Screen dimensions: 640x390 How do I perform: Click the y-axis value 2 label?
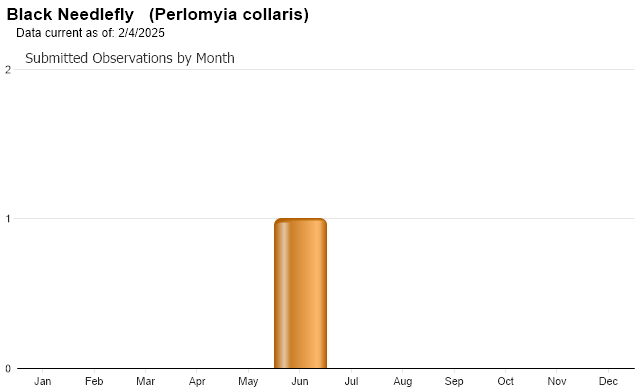click(x=8, y=70)
